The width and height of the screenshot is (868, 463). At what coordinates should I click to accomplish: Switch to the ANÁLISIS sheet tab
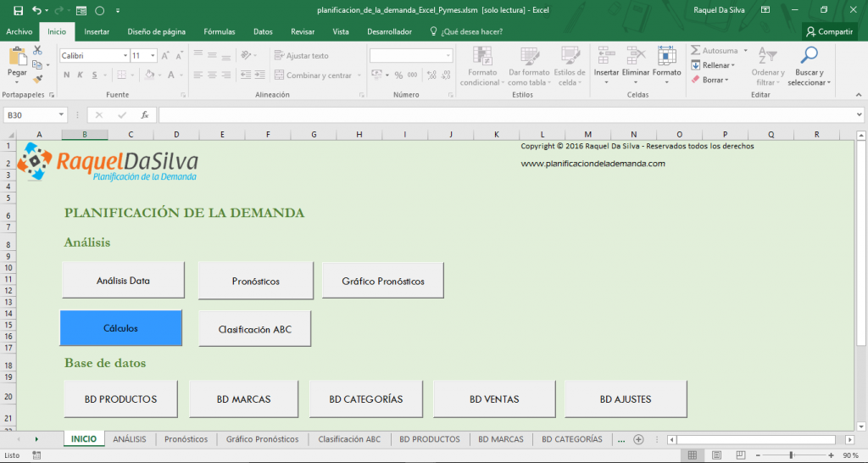130,439
